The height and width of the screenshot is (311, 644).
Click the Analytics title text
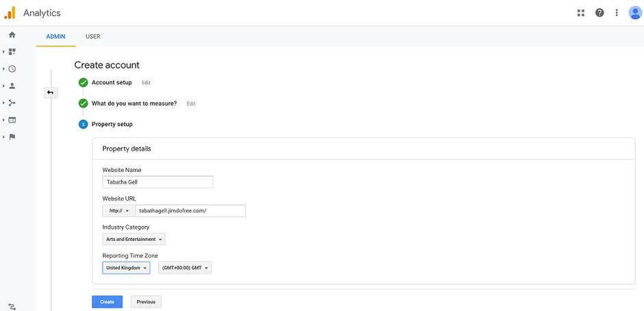point(42,13)
